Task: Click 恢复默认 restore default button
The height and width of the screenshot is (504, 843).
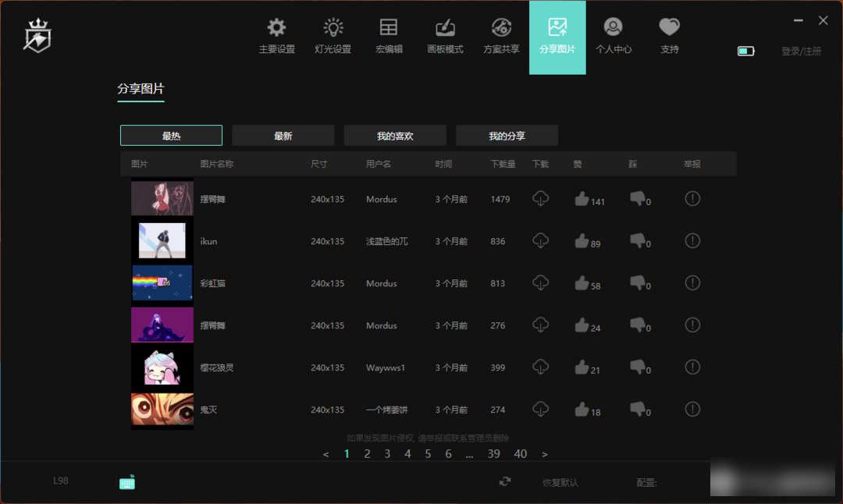Action: [560, 482]
